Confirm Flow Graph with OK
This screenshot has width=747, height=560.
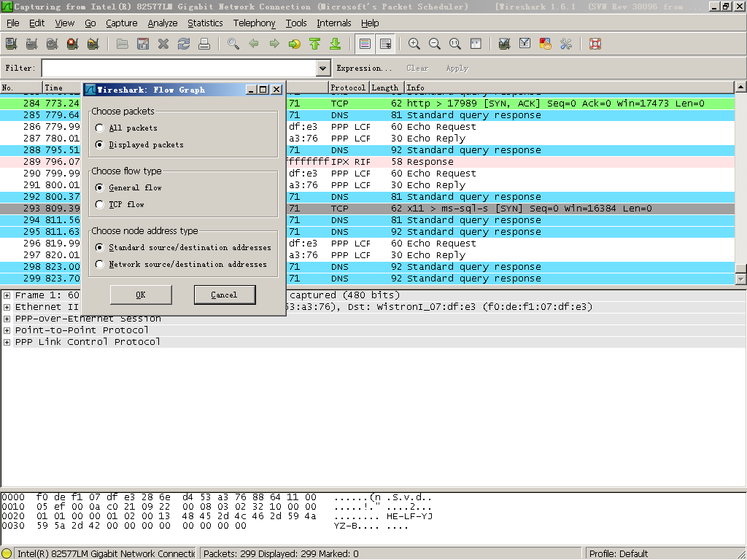[x=141, y=295]
